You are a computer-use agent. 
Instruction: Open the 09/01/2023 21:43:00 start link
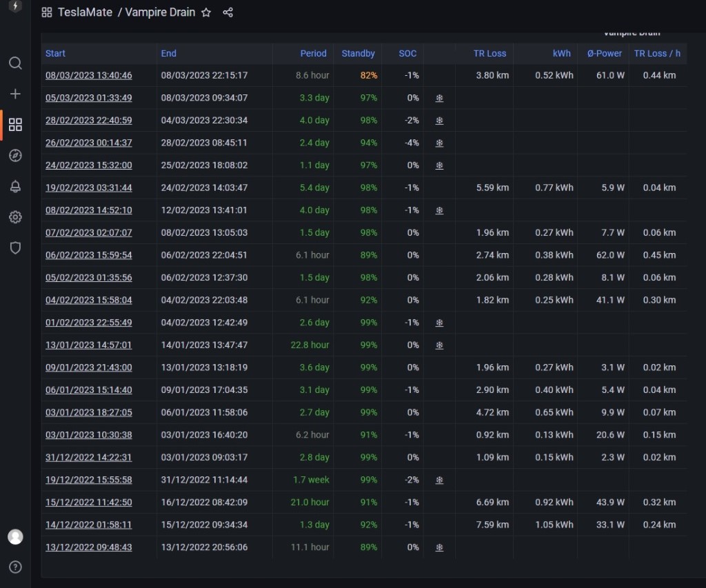[x=89, y=367]
